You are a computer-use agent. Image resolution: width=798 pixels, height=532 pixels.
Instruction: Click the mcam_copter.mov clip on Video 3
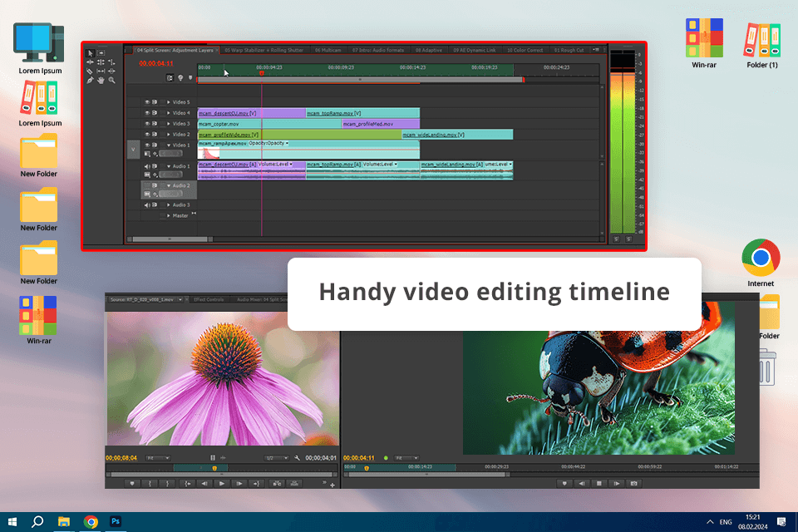click(269, 124)
